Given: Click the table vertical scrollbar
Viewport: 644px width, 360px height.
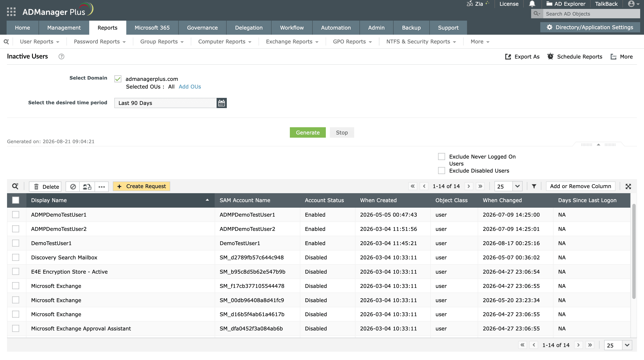Looking at the screenshot, I should (634, 251).
